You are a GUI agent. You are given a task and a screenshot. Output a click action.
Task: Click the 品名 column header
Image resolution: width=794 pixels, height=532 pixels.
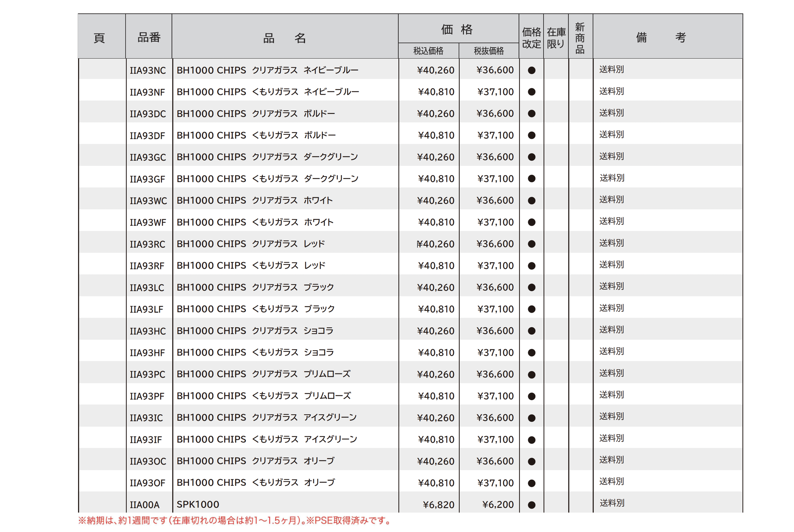(x=285, y=38)
